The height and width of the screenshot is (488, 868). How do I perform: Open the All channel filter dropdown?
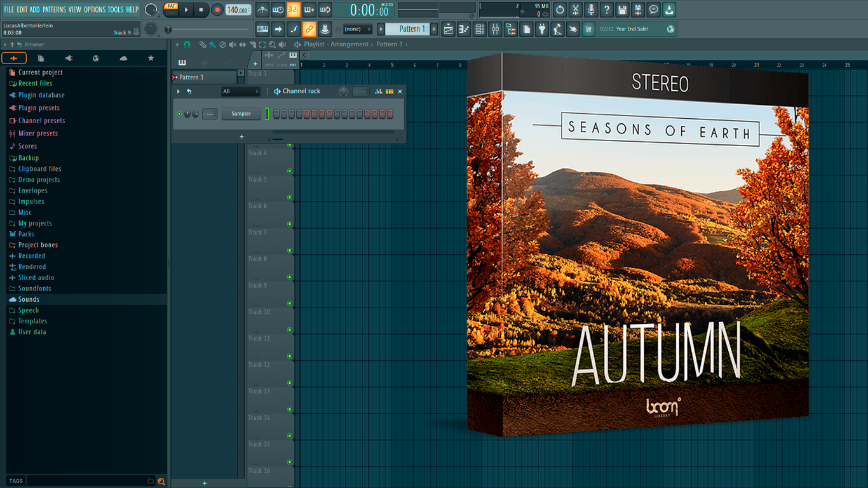[x=241, y=91]
